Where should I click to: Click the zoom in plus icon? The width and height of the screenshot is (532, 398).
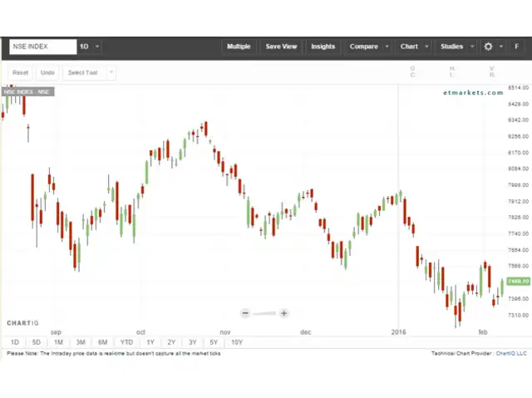coord(284,313)
